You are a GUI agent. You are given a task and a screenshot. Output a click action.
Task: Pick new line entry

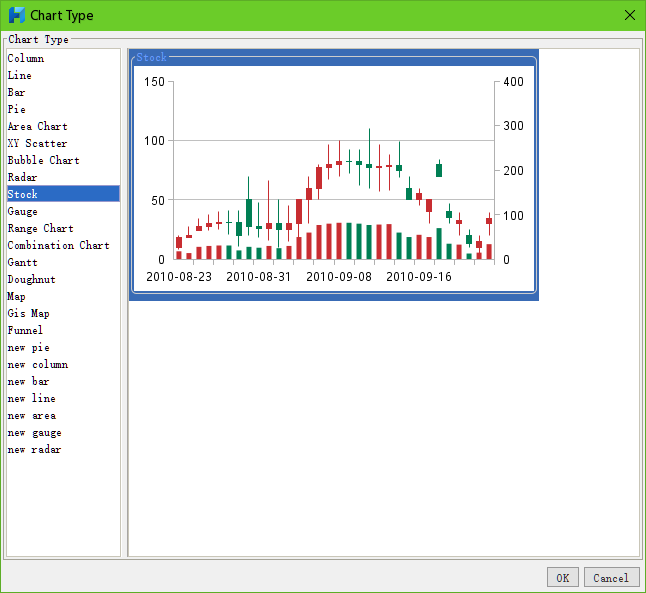pos(63,398)
